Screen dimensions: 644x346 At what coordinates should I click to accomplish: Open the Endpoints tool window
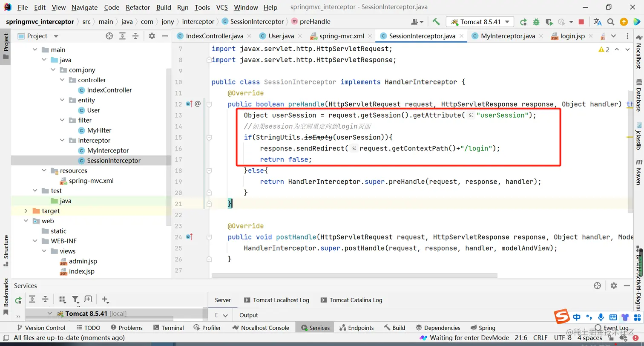pos(357,328)
